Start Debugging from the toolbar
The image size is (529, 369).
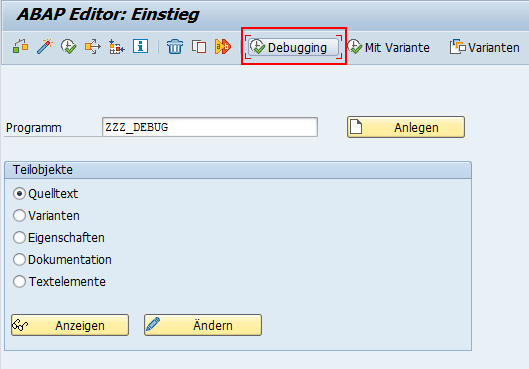click(x=293, y=47)
